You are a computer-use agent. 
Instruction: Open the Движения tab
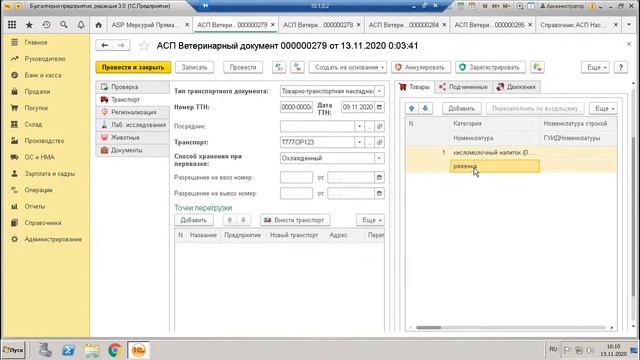[x=516, y=87]
